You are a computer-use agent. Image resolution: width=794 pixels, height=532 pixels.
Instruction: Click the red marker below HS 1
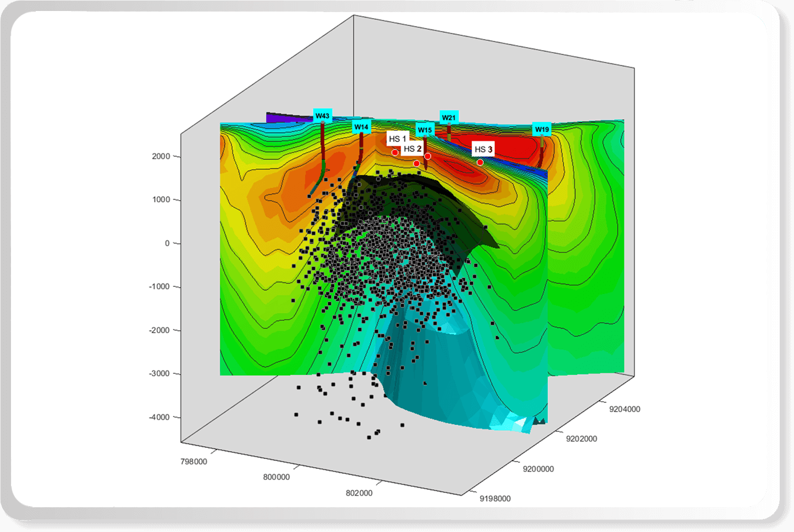(395, 152)
